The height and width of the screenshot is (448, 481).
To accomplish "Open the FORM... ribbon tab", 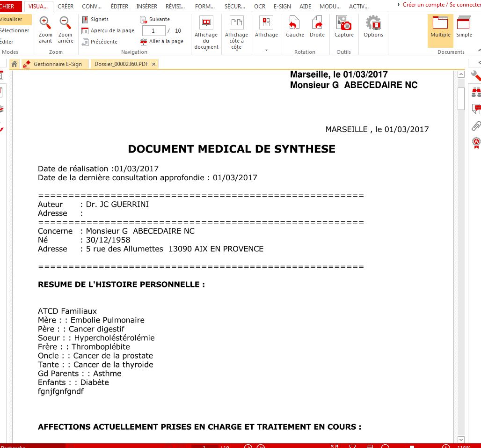I will 205,7.
